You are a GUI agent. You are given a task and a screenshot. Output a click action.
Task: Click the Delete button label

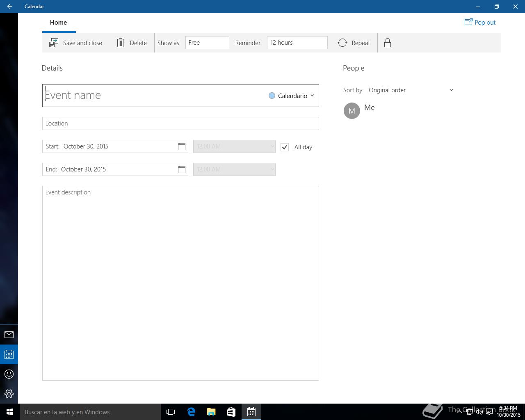click(x=138, y=43)
